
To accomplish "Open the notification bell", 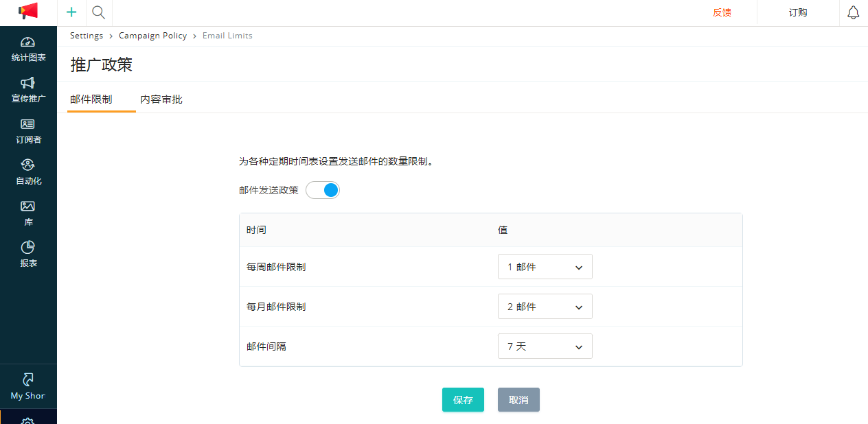I will (x=853, y=12).
